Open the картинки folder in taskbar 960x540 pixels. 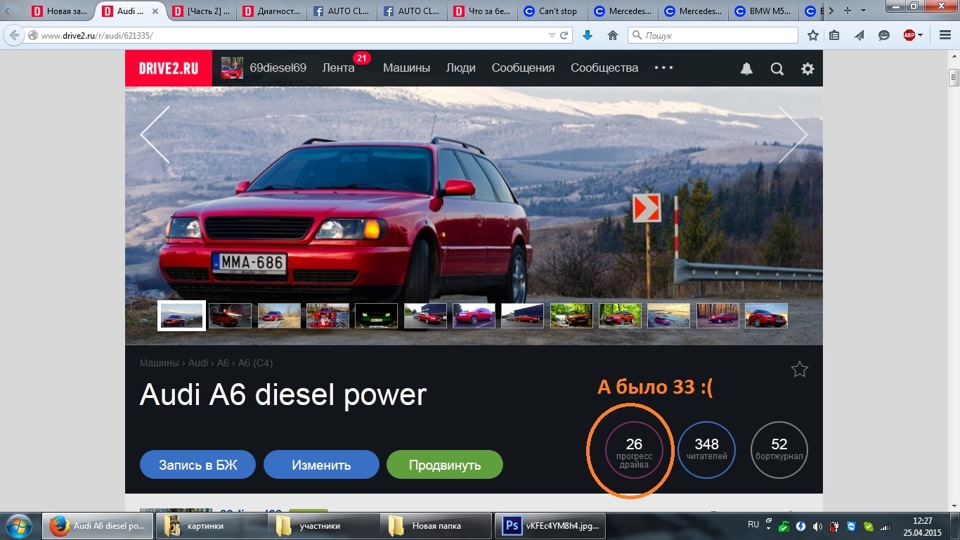pos(211,526)
